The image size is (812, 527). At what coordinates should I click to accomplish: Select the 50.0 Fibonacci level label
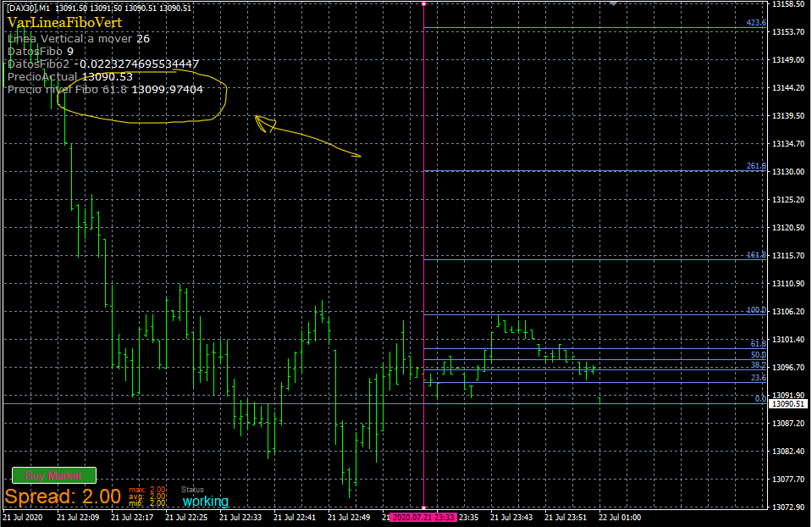click(x=758, y=355)
